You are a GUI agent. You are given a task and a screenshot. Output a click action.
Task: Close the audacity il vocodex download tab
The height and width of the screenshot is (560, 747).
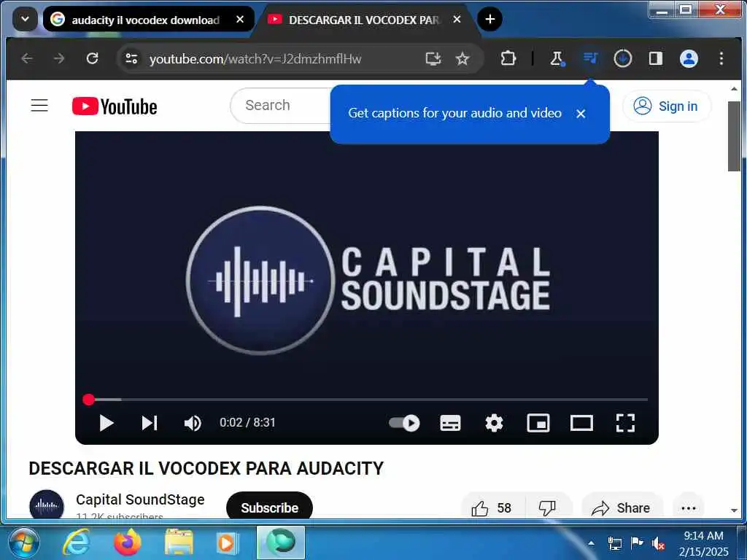240,20
